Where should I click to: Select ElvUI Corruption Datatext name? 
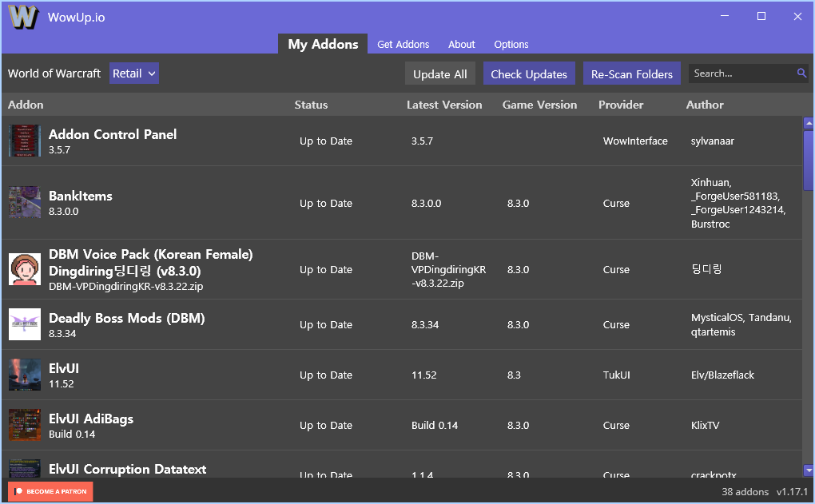click(127, 469)
